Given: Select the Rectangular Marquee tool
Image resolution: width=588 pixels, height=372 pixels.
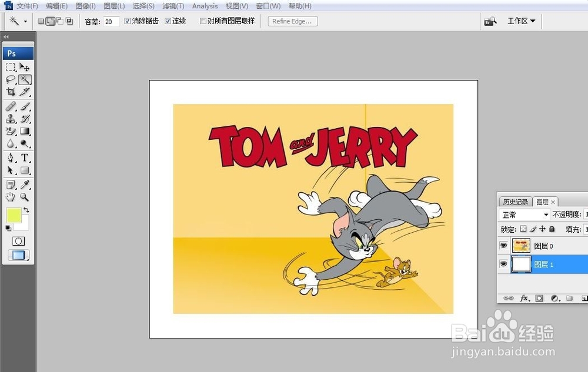Looking at the screenshot, I should coord(11,67).
